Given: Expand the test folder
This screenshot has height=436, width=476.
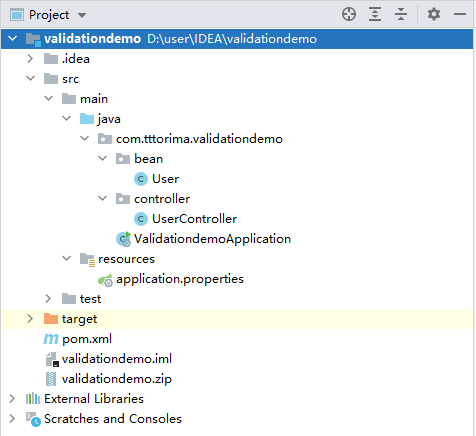Looking at the screenshot, I should coord(48,299).
